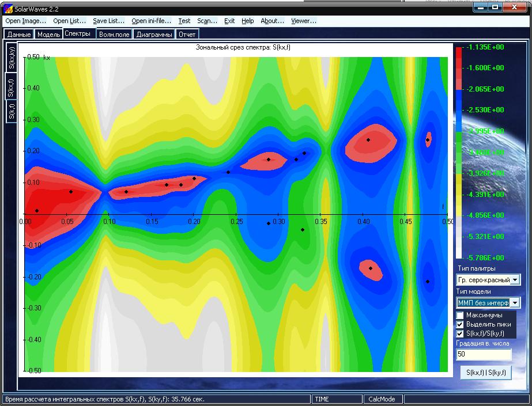532x406 pixels.
Task: Uncheck the Выделить пики checkbox
Action: click(x=460, y=324)
